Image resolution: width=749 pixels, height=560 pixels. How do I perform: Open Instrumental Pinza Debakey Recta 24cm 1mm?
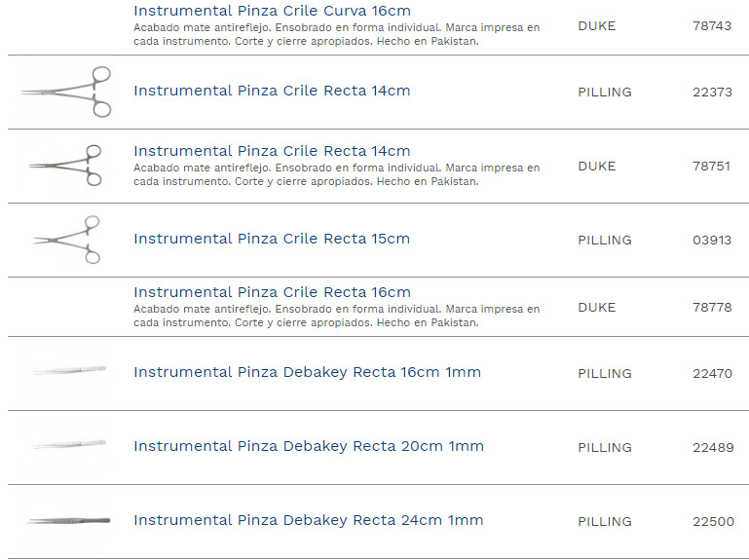pyautogui.click(x=308, y=520)
